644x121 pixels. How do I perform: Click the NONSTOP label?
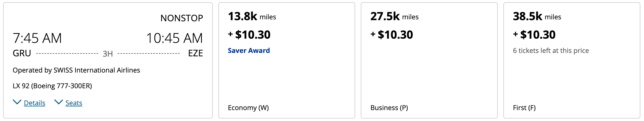click(182, 18)
